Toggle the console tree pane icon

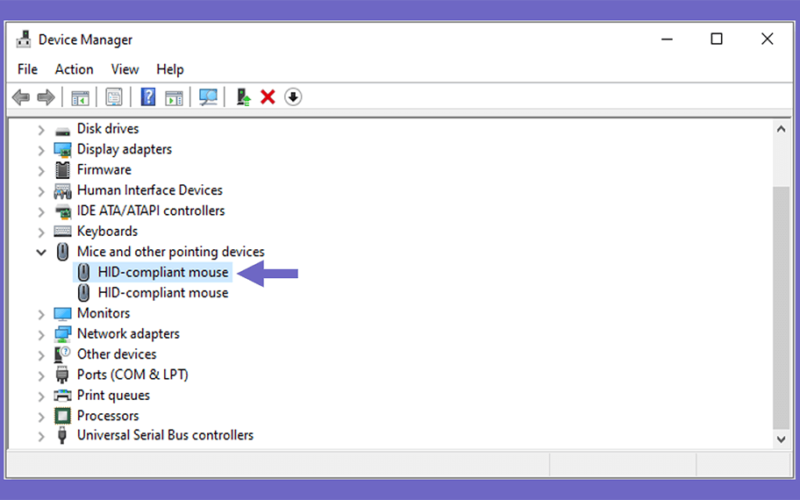[80, 97]
